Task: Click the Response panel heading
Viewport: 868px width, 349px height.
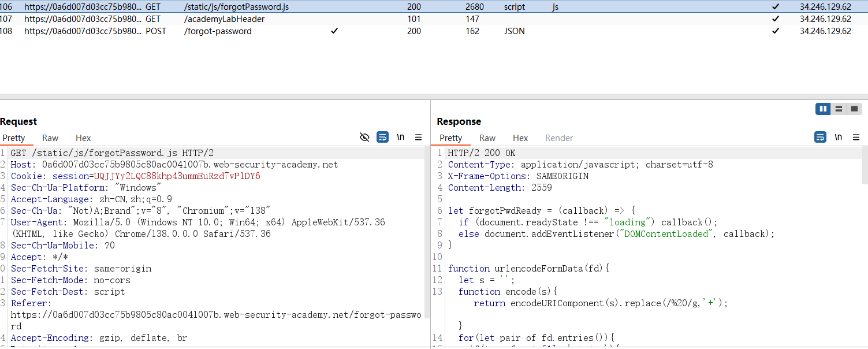Action: pyautogui.click(x=459, y=121)
